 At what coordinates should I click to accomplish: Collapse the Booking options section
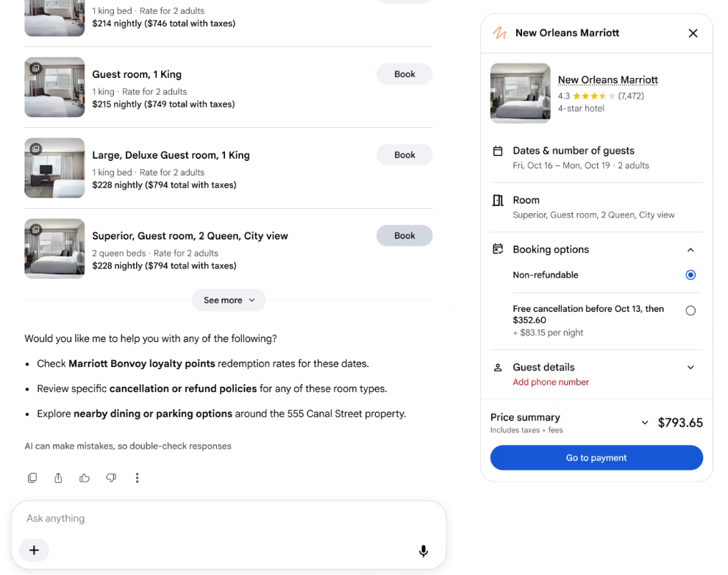690,250
